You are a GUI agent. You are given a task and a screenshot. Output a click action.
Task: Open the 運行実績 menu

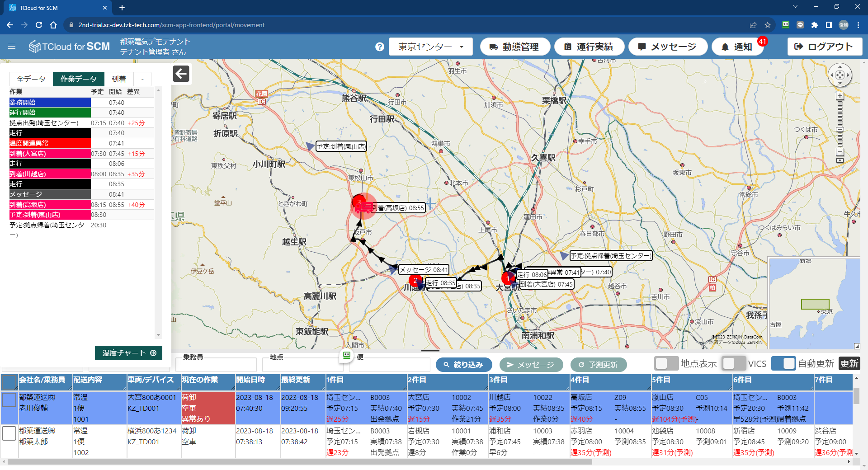click(x=590, y=47)
